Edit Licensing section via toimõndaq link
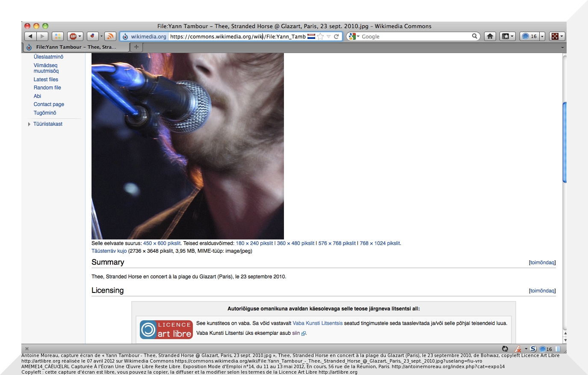Image resolution: width=588 pixels, height=375 pixels. coord(542,291)
